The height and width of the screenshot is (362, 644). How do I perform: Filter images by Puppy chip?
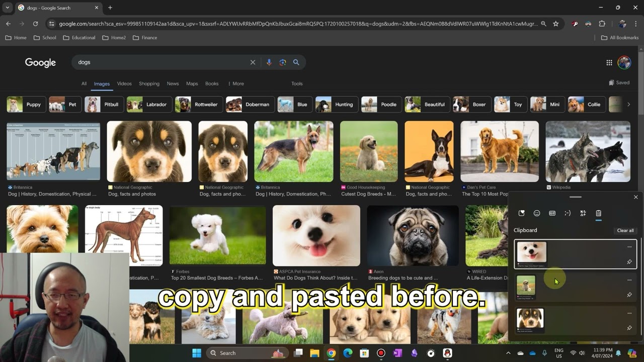coord(26,105)
